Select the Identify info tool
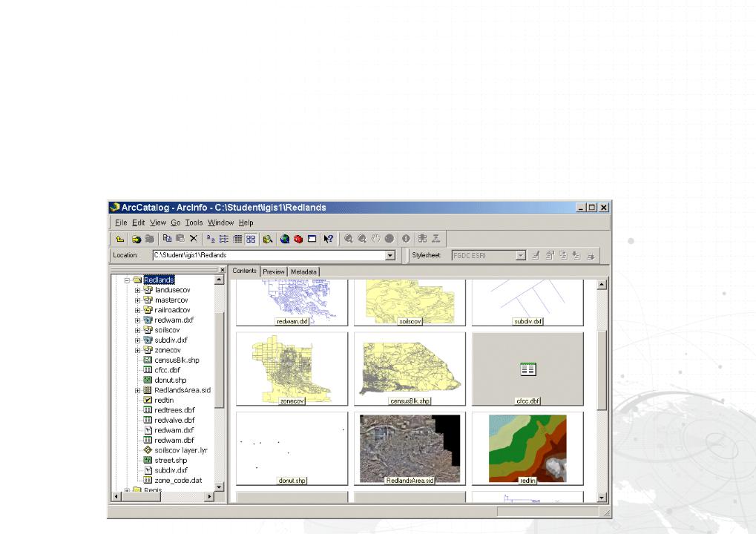The height and width of the screenshot is (534, 756). [406, 239]
